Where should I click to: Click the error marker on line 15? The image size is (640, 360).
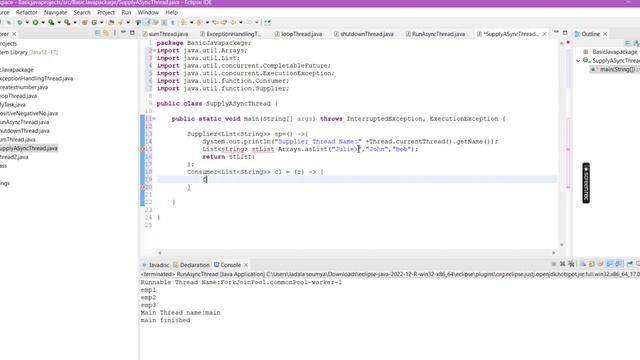pyautogui.click(x=142, y=149)
